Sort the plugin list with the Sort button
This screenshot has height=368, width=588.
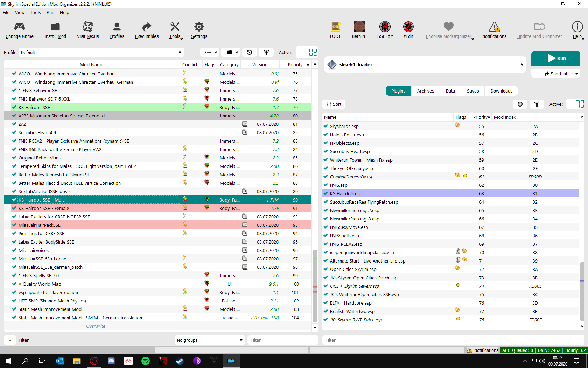(x=334, y=104)
